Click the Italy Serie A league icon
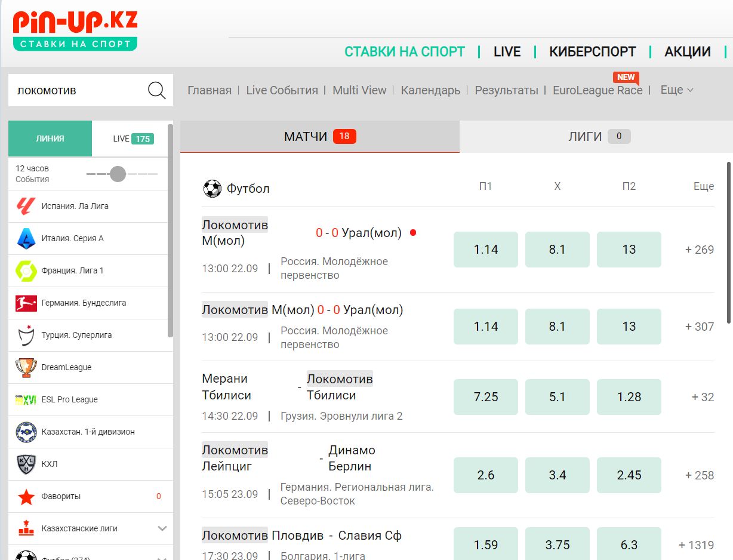Viewport: 733px width, 560px height. pyautogui.click(x=26, y=238)
